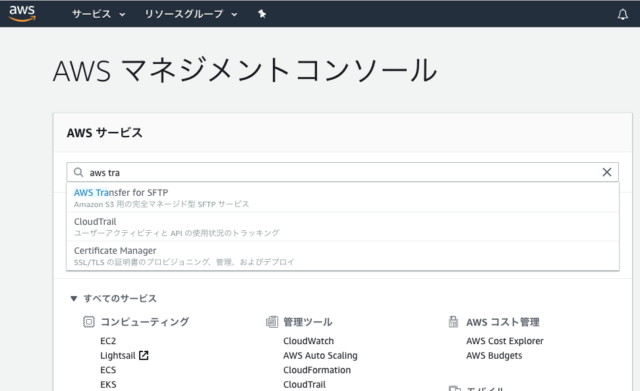Select Certificate Manager search suggestion

pyautogui.click(x=342, y=255)
